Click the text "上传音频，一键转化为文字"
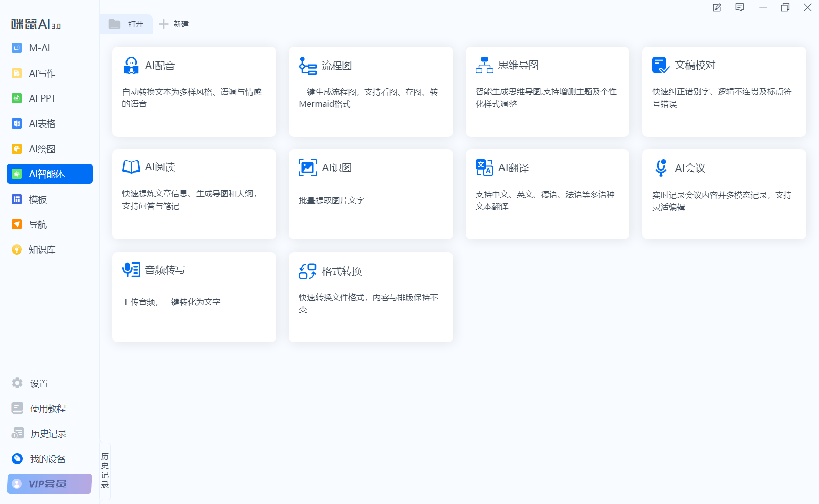 point(171,302)
